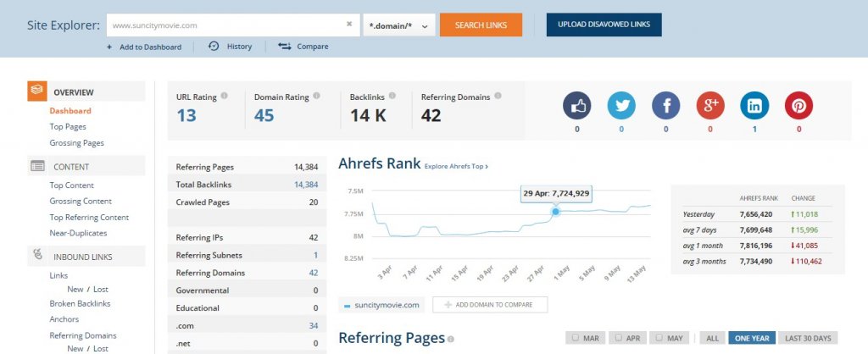
Task: Open Near-Duplicates in the sidebar
Action: pyautogui.click(x=78, y=233)
